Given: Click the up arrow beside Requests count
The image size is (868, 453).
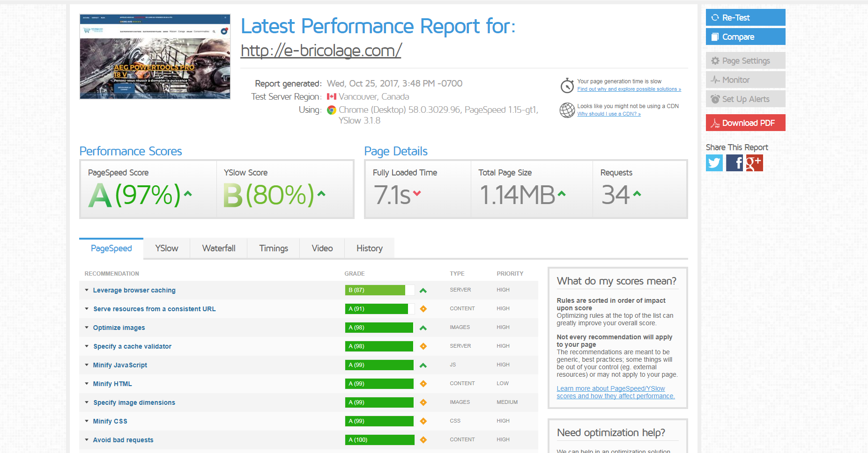Looking at the screenshot, I should pyautogui.click(x=637, y=193).
